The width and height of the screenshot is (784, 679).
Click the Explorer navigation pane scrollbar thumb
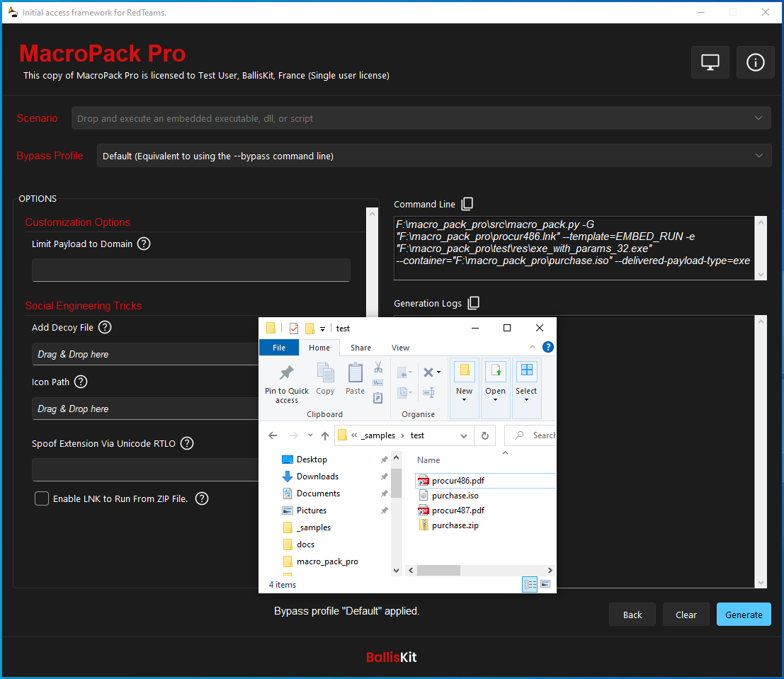396,483
